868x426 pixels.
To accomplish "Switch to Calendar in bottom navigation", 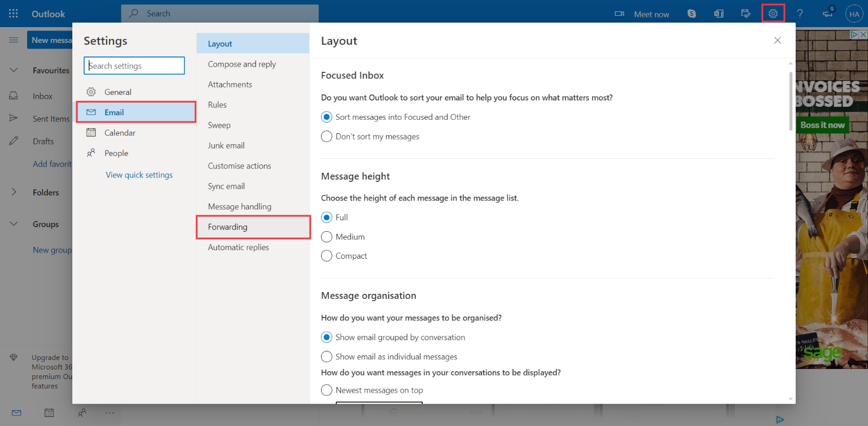I will (49, 412).
